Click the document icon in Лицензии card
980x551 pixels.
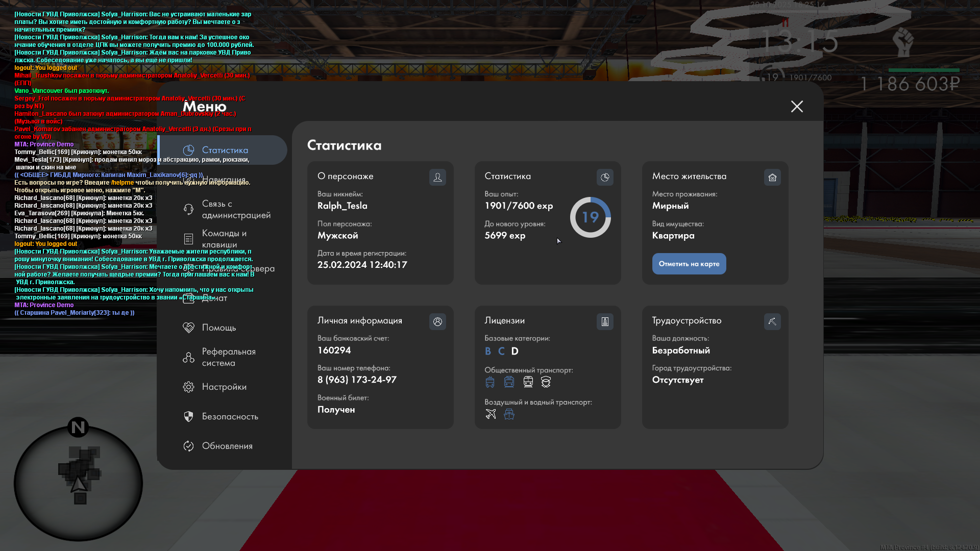(x=605, y=321)
